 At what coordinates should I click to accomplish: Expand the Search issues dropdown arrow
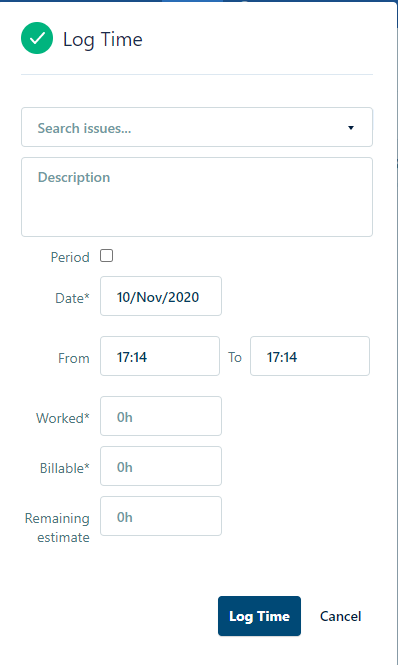pyautogui.click(x=351, y=128)
